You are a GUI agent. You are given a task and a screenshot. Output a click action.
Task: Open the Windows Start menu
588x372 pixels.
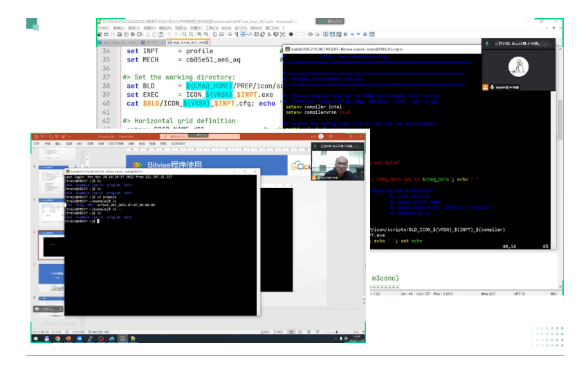[x=35, y=339]
